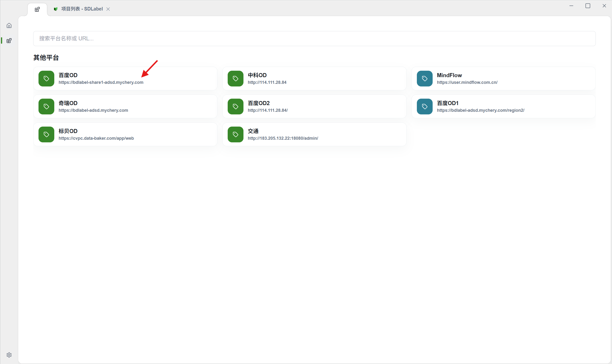Click the teal tag icon of 百度OD1
The image size is (612, 364).
click(x=425, y=107)
